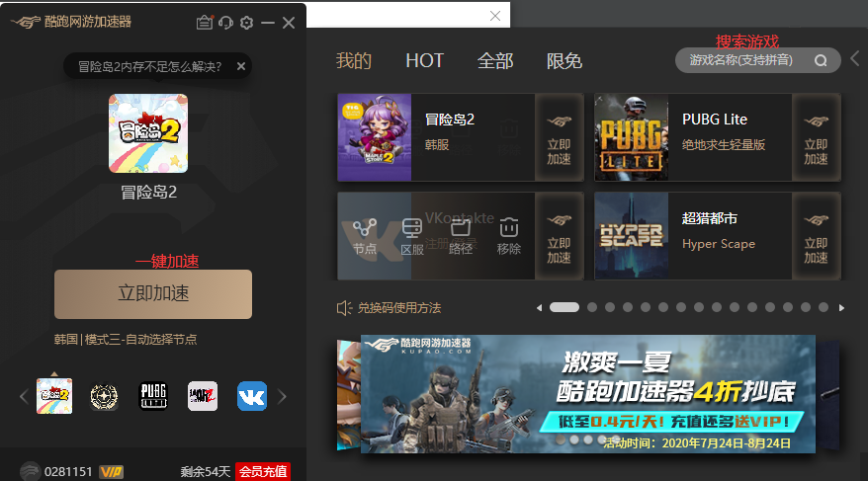This screenshot has height=481, width=868.
Task: Click the 酷跑网游加速器 logo in title bar
Action: tap(71, 22)
